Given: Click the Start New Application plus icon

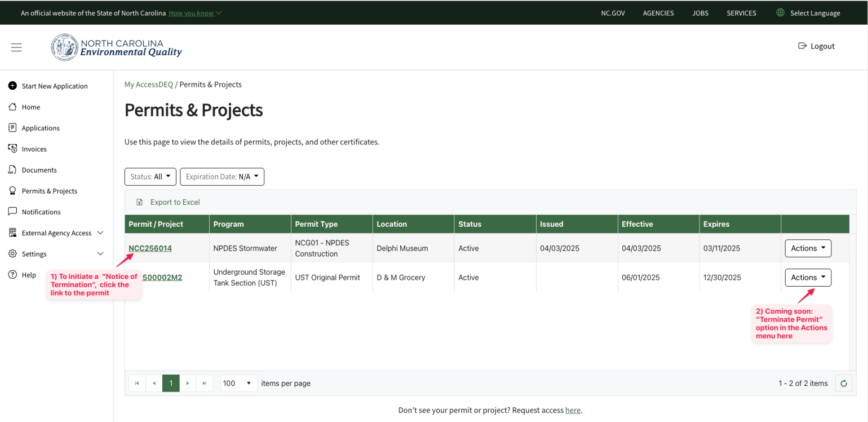Looking at the screenshot, I should click(x=12, y=86).
